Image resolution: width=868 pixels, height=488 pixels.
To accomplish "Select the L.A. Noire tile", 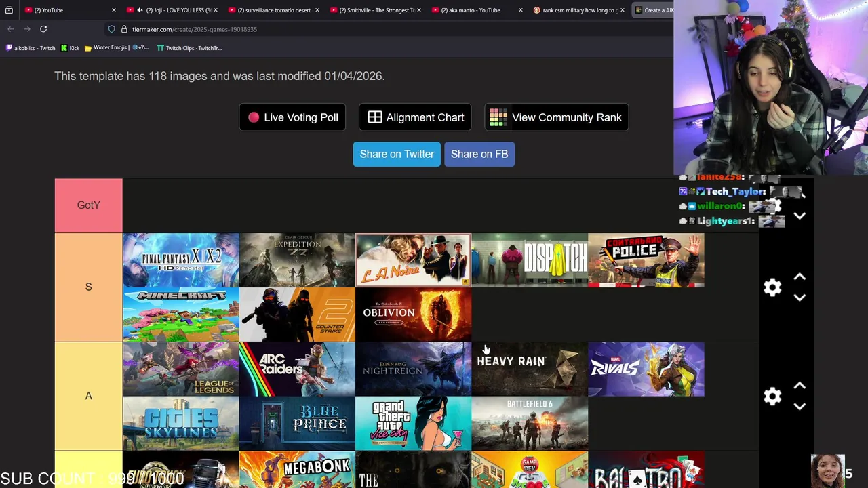I will click(414, 260).
